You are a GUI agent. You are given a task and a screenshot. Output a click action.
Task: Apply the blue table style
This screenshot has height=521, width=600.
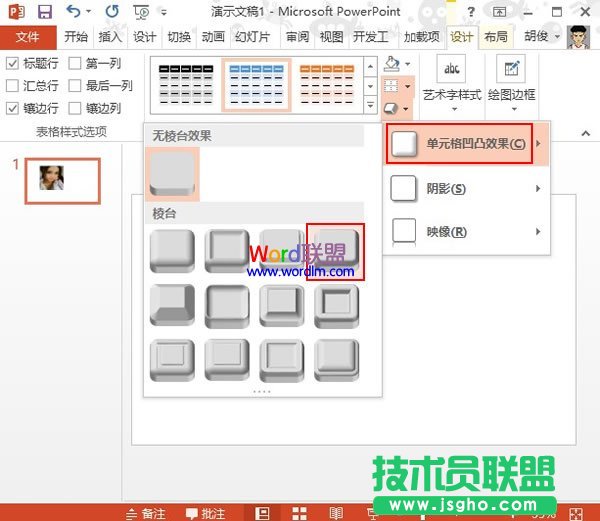[257, 85]
